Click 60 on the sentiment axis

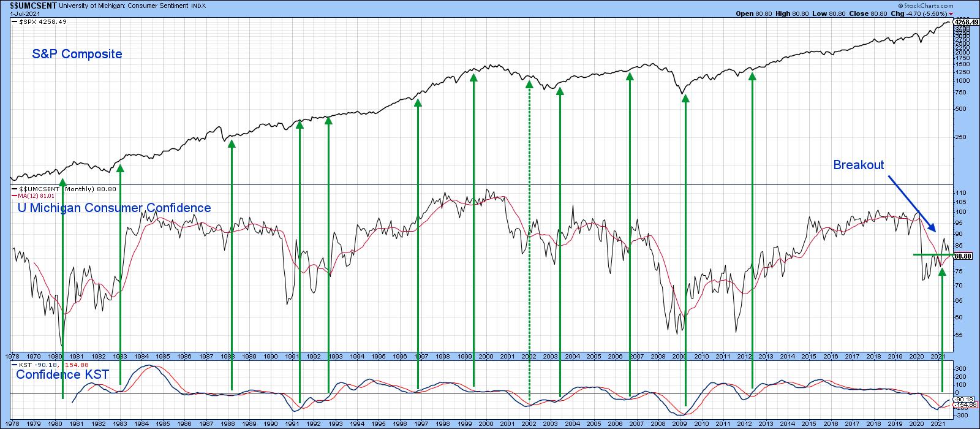959,317
